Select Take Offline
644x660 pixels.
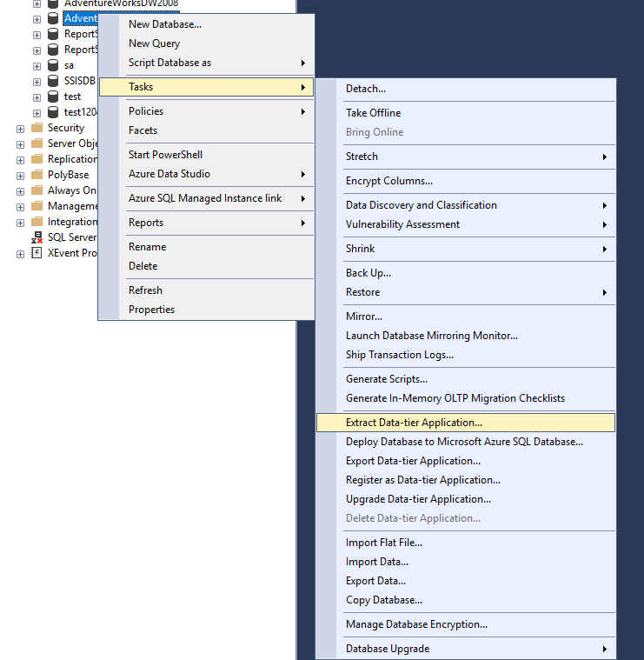pyautogui.click(x=466, y=113)
